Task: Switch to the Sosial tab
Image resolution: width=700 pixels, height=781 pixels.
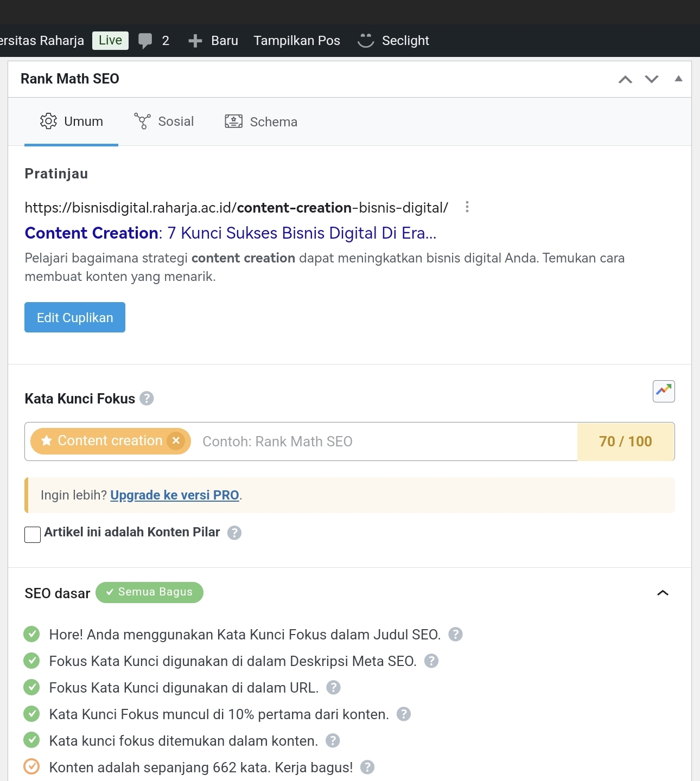Action: click(164, 121)
